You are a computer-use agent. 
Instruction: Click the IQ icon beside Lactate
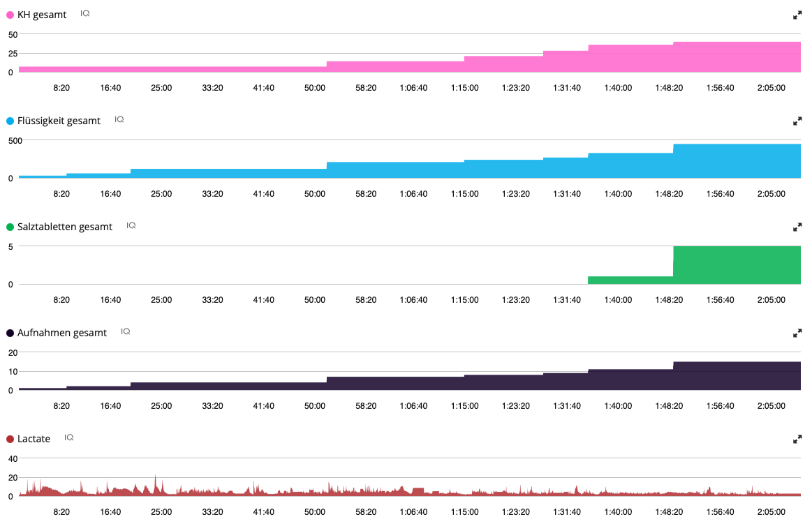click(x=69, y=438)
